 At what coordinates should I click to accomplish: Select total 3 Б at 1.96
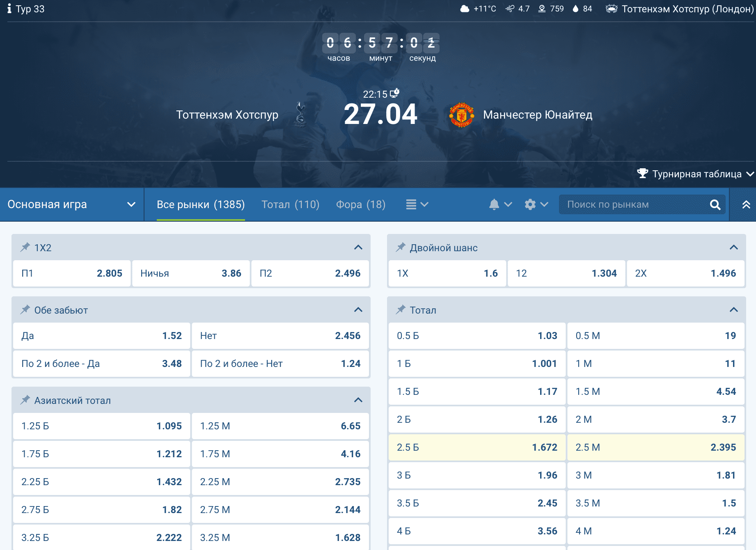pos(477,475)
